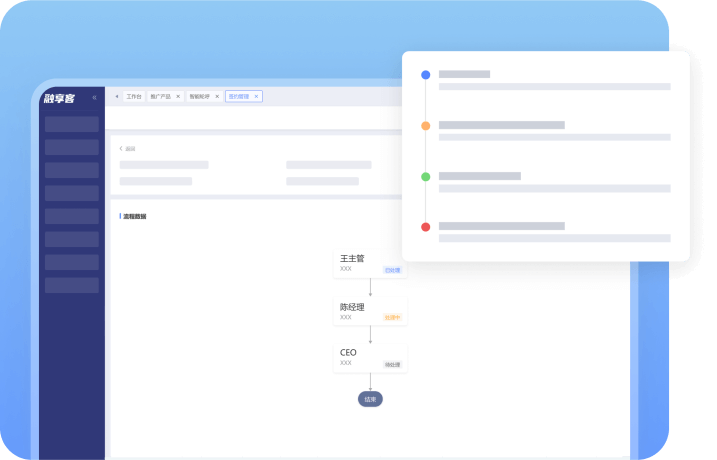Click the red timeline dot

click(426, 227)
